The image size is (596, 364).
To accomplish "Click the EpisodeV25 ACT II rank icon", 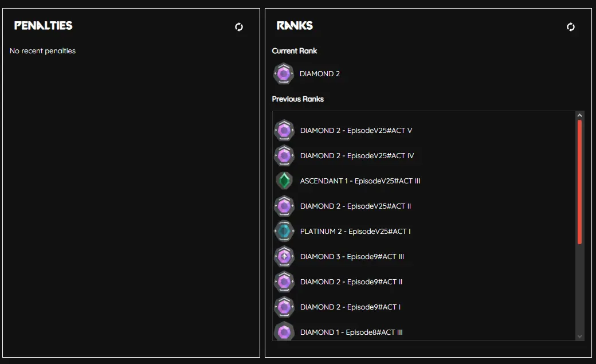I will click(x=284, y=206).
